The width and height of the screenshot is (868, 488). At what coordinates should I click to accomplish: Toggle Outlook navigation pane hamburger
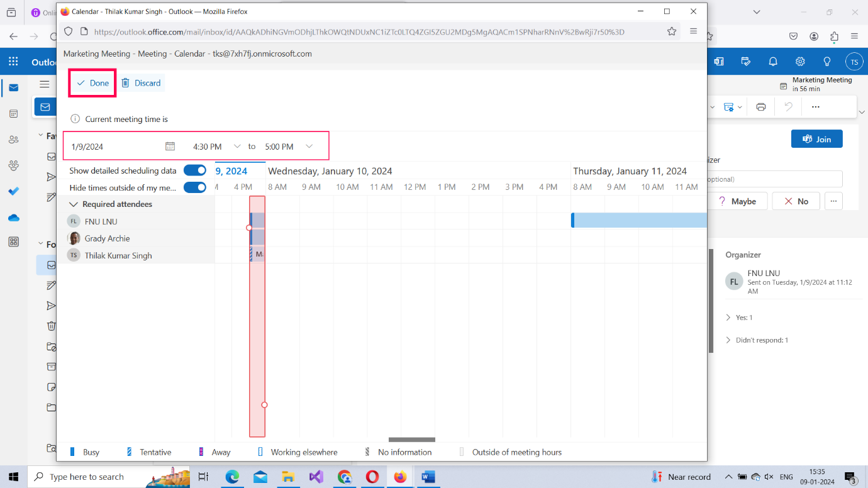(x=44, y=84)
